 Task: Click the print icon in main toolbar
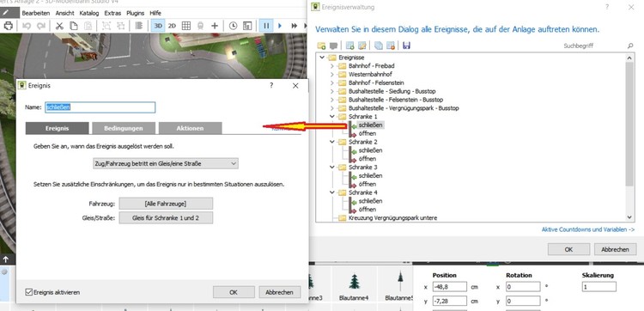click(8, 26)
